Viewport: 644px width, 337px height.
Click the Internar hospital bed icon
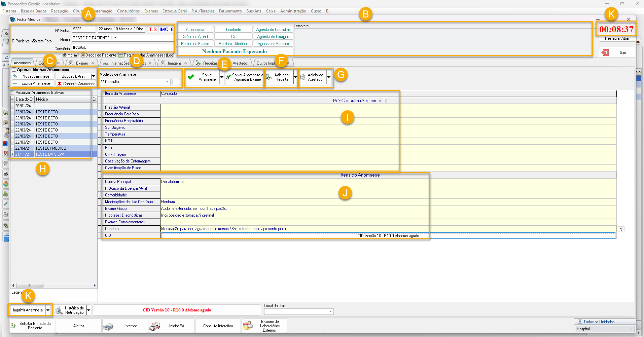[x=108, y=326]
